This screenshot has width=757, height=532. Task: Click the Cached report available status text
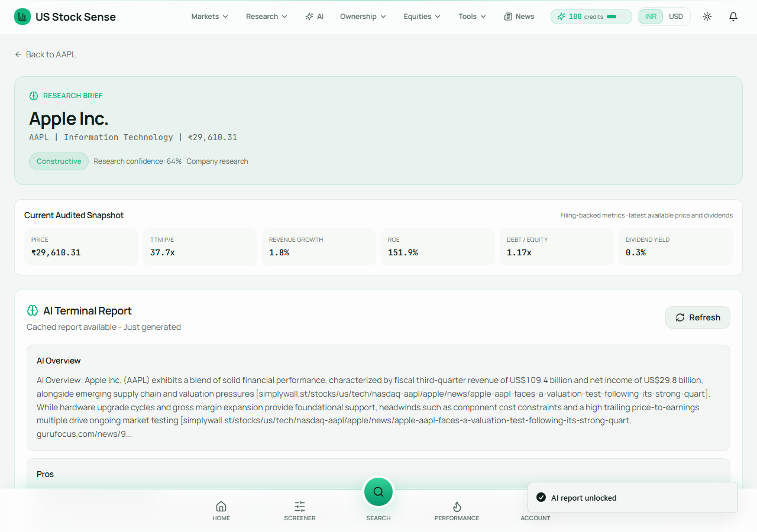tap(103, 327)
